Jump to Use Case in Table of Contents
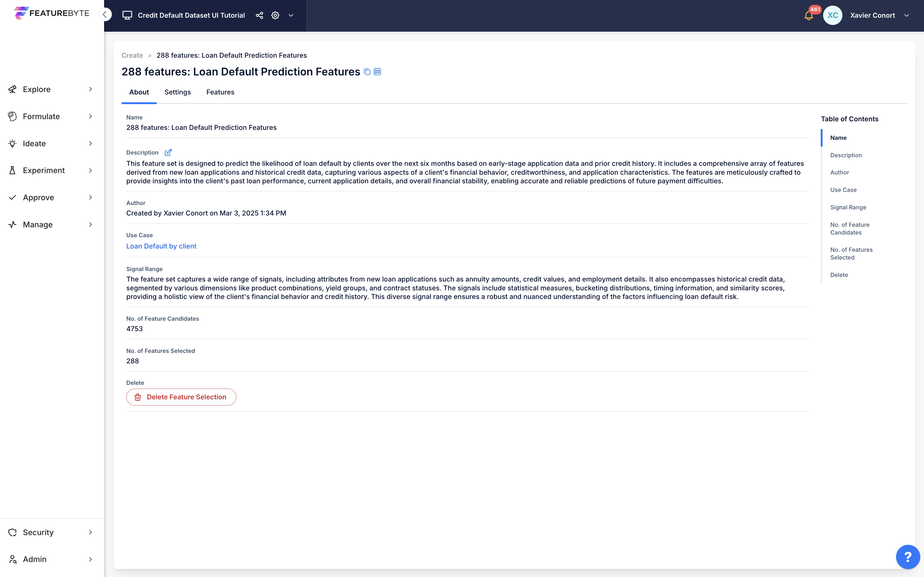 (x=844, y=190)
